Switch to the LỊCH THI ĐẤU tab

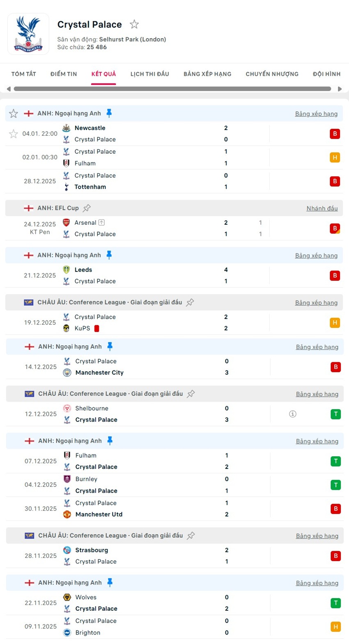click(149, 74)
